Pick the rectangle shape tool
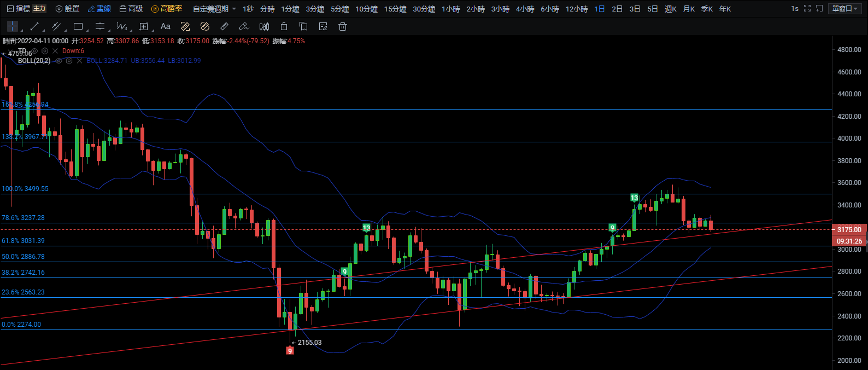 pos(78,26)
